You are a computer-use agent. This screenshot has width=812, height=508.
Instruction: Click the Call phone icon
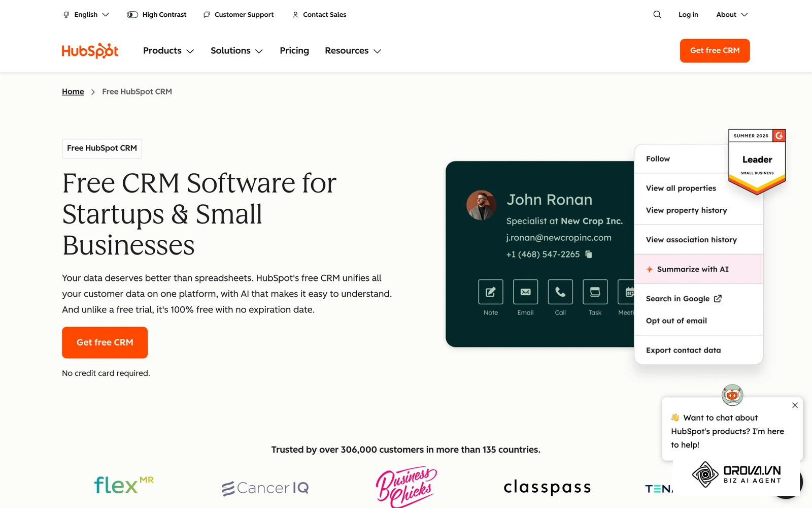click(560, 292)
